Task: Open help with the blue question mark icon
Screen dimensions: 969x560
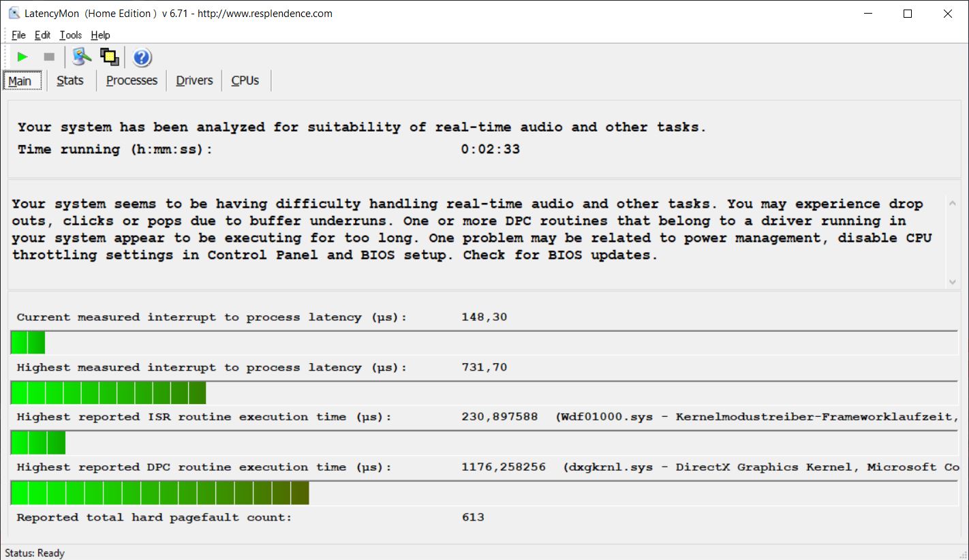Action: pos(142,57)
